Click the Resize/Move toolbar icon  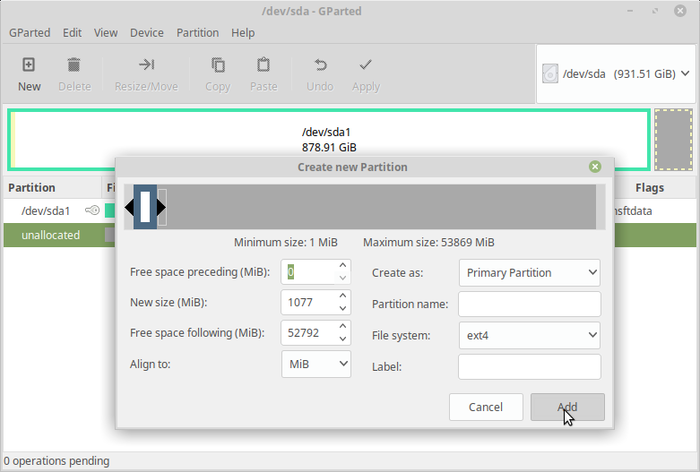click(x=146, y=66)
